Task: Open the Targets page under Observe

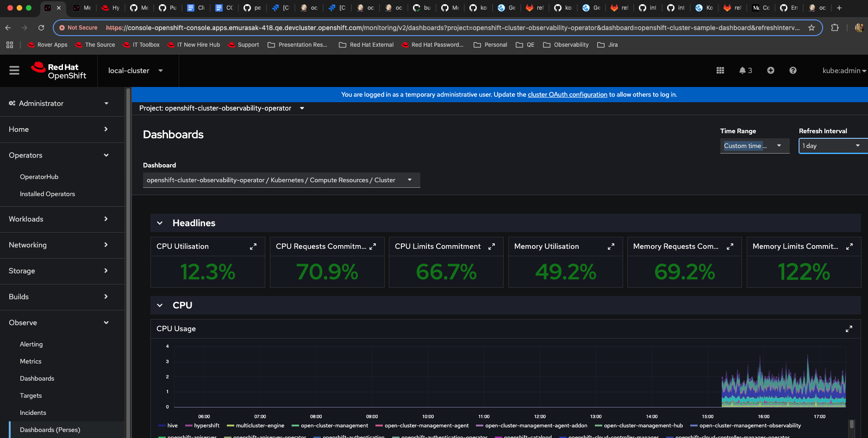Action: [x=31, y=395]
